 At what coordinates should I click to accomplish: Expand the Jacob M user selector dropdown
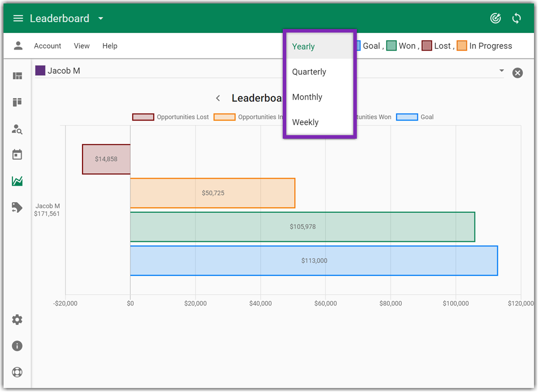coord(501,71)
